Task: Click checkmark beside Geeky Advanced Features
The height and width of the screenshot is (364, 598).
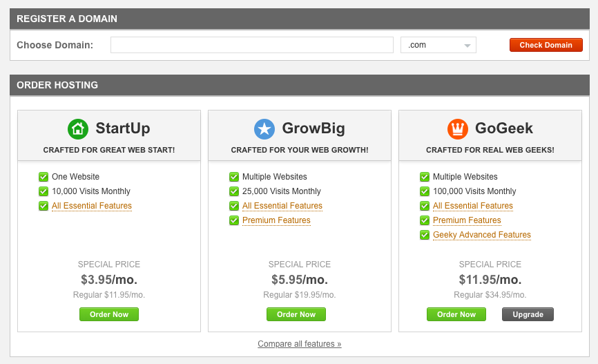Action: (x=425, y=235)
